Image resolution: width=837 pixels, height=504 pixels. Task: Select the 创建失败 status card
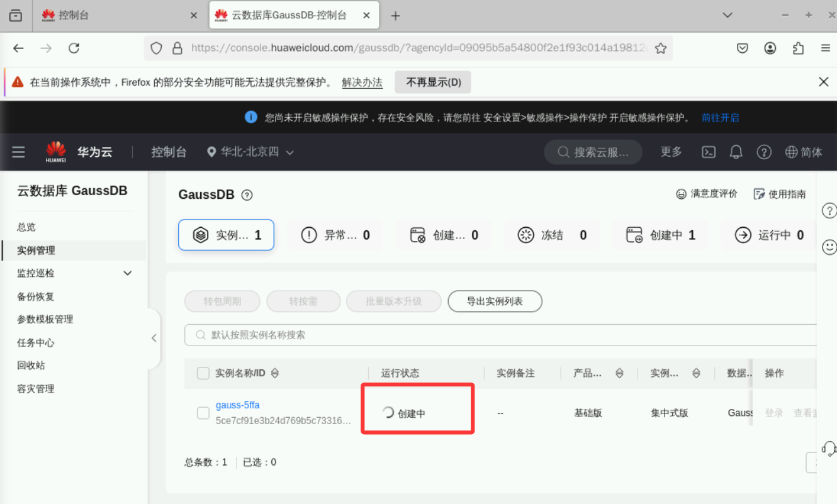point(443,235)
